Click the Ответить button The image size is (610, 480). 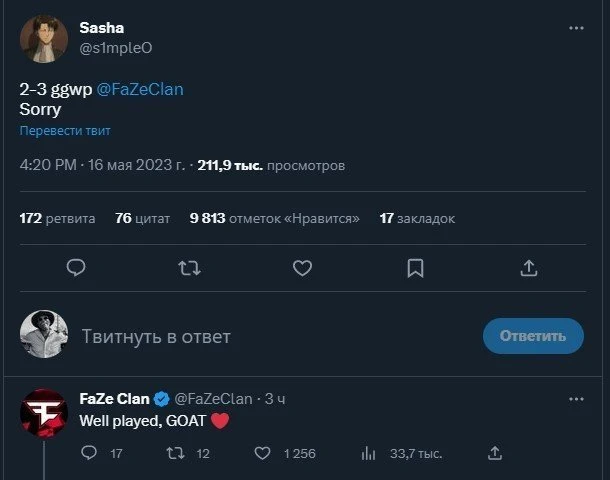pos(533,336)
